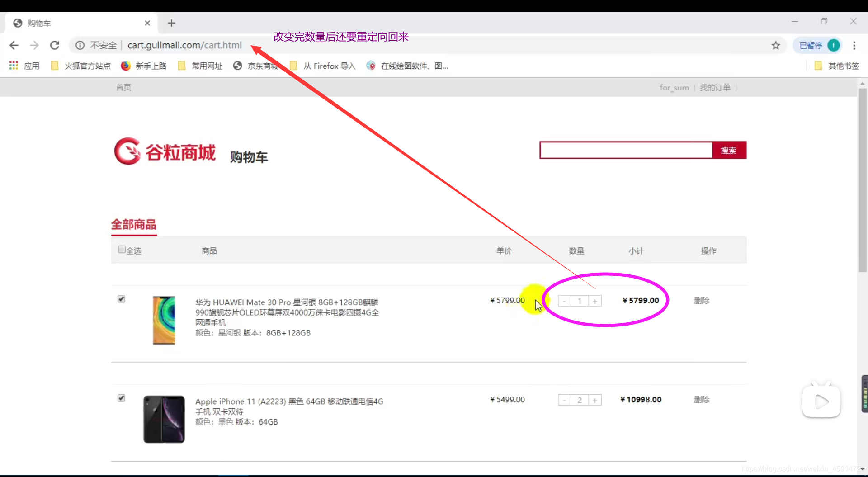Open the 已暂停 profile button
868x477 pixels.
818,45
